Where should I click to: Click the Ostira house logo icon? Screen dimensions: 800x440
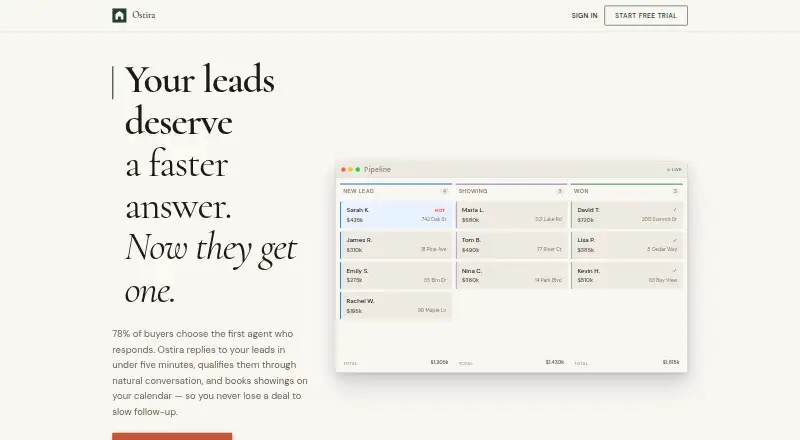[x=119, y=15]
